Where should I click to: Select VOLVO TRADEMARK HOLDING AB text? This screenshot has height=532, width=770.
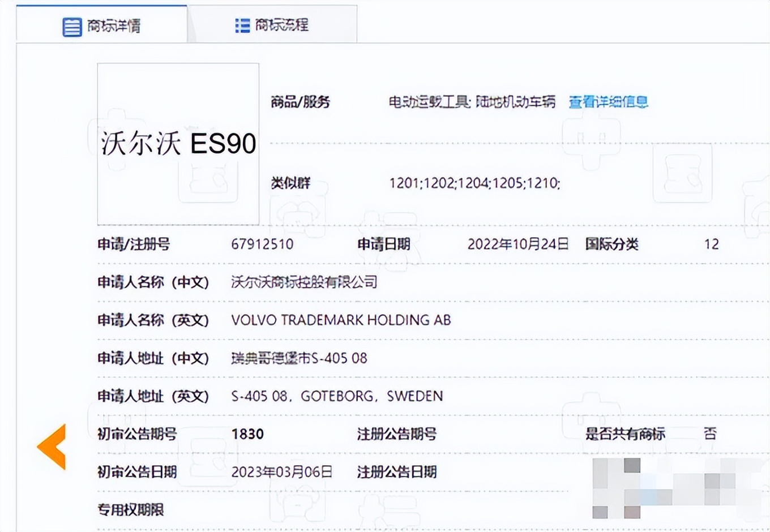pos(341,320)
